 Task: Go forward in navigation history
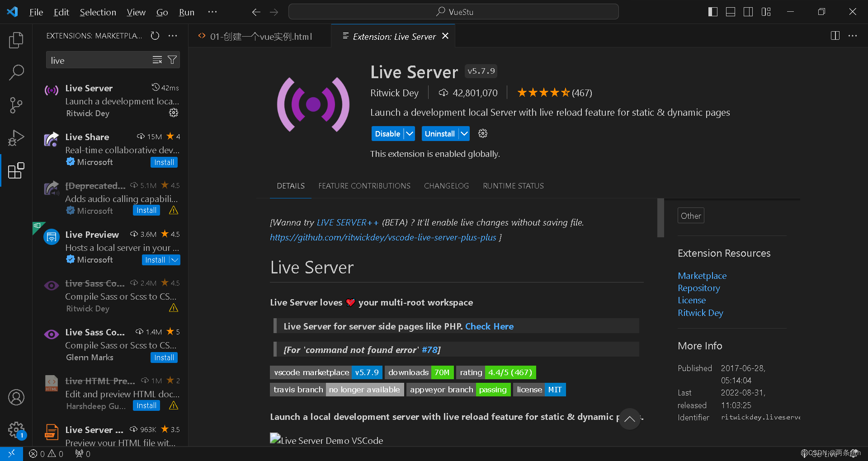click(274, 12)
